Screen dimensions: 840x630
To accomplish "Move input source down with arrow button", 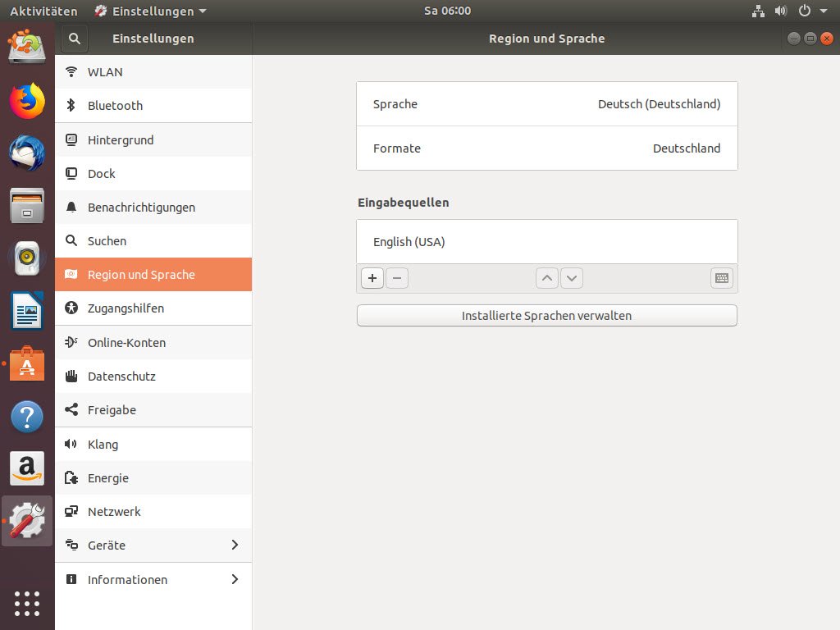I will pyautogui.click(x=572, y=278).
